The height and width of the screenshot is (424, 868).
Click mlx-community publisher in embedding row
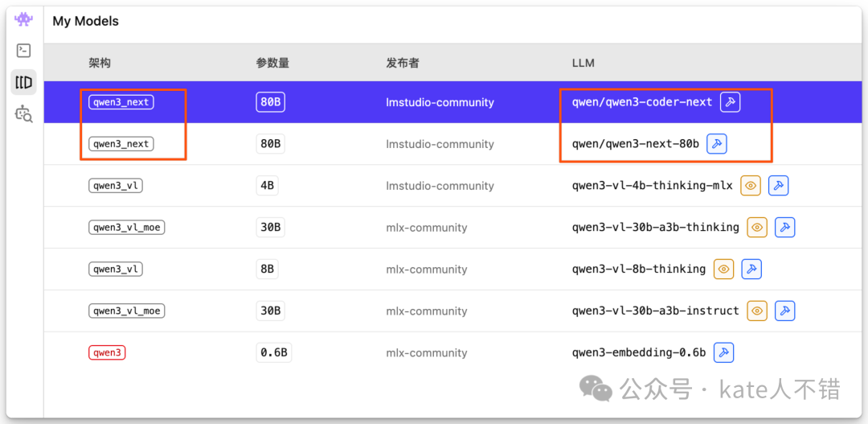pos(427,352)
